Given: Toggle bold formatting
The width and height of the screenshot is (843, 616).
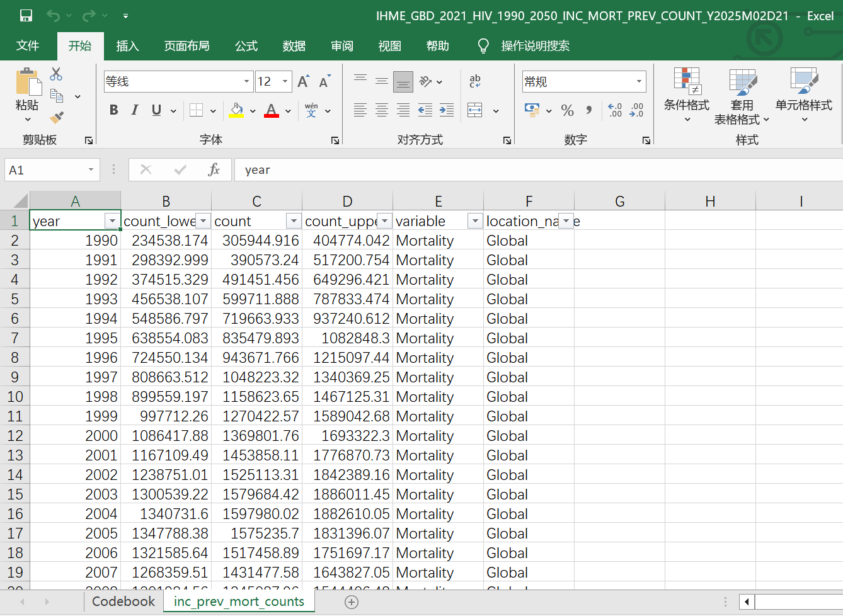Looking at the screenshot, I should 113,110.
